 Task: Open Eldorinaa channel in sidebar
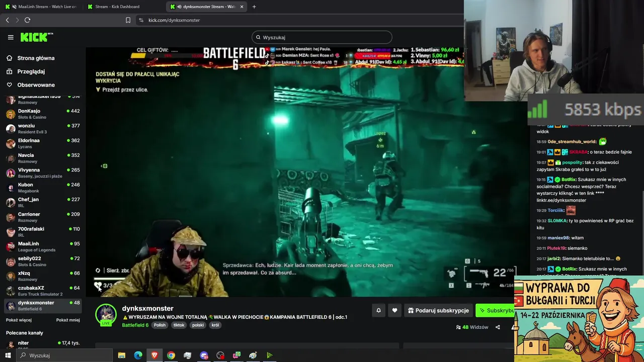pos(43,143)
